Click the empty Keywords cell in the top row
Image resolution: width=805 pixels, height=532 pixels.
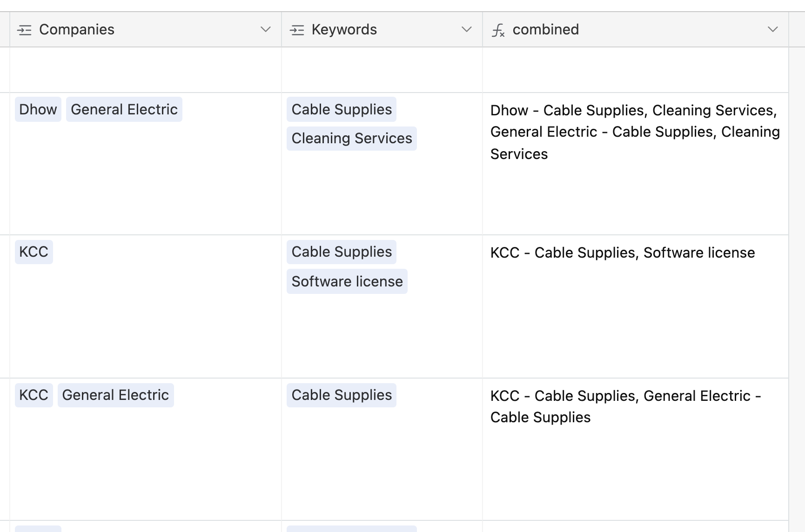click(382, 70)
